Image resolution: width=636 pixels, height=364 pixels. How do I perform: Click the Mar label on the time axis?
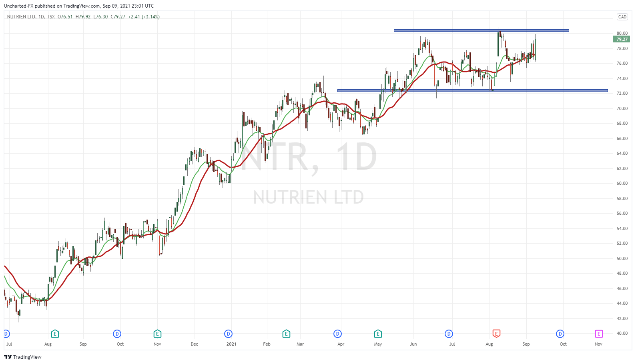click(x=300, y=344)
